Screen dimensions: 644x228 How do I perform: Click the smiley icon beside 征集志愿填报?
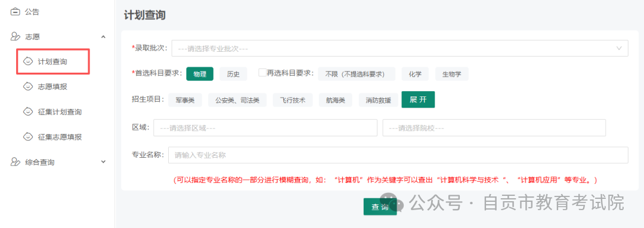click(27, 136)
